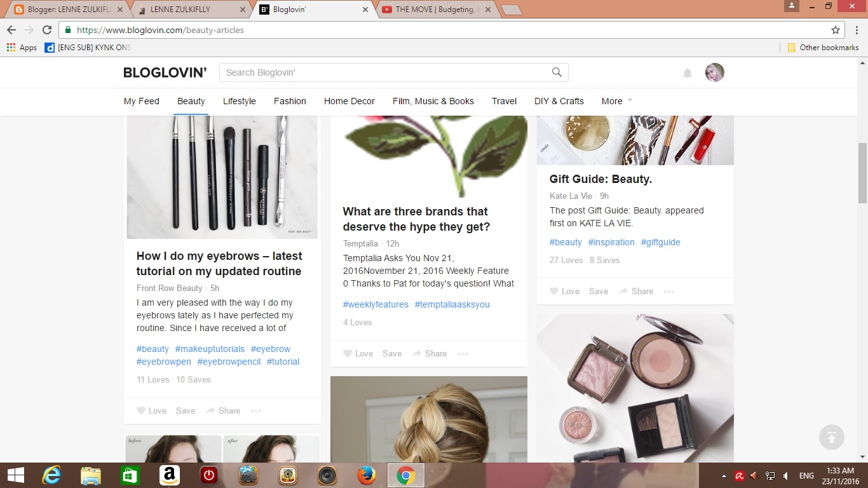868x488 pixels.
Task: Click the #eyebrowpencil hashtag
Action: click(229, 362)
